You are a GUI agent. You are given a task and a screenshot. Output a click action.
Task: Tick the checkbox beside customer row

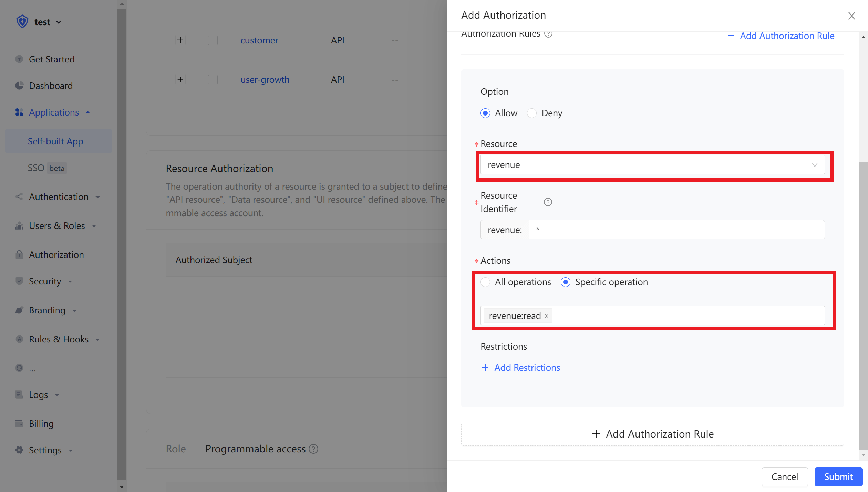213,40
